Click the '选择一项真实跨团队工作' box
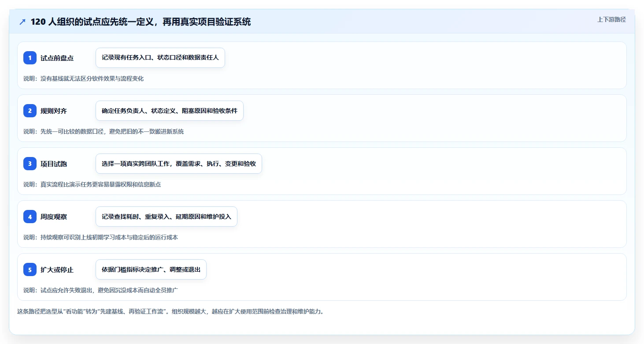 tap(179, 164)
